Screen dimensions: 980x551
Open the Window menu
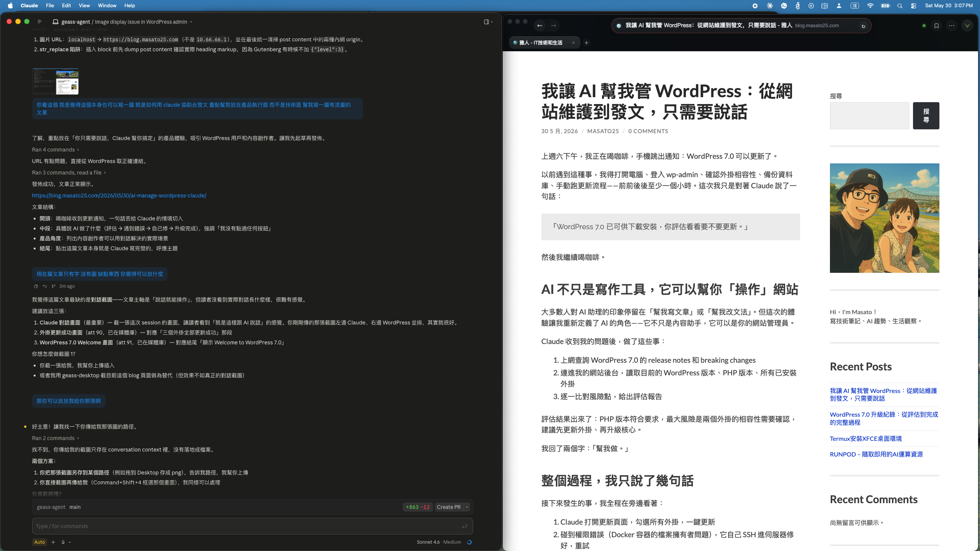[107, 6]
